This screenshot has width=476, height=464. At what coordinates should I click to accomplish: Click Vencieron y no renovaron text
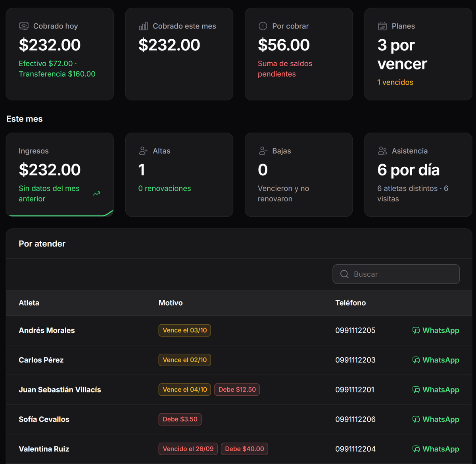[x=283, y=194]
